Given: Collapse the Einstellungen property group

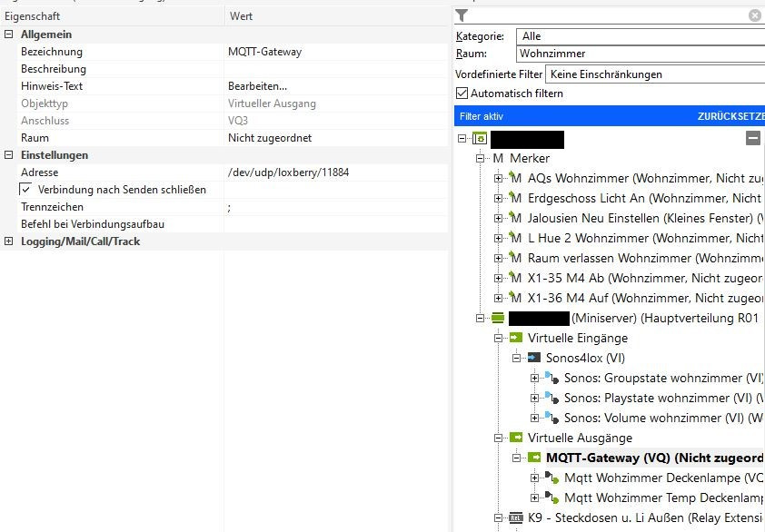Looking at the screenshot, I should click(8, 155).
